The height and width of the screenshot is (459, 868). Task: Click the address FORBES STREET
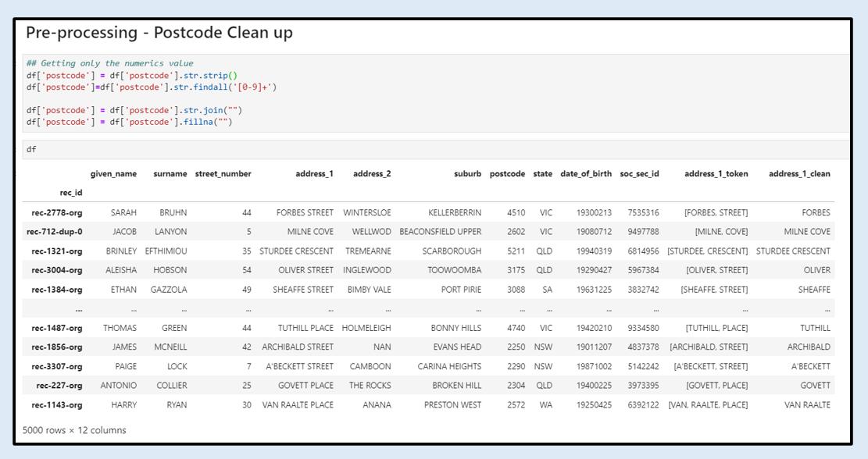tap(305, 212)
